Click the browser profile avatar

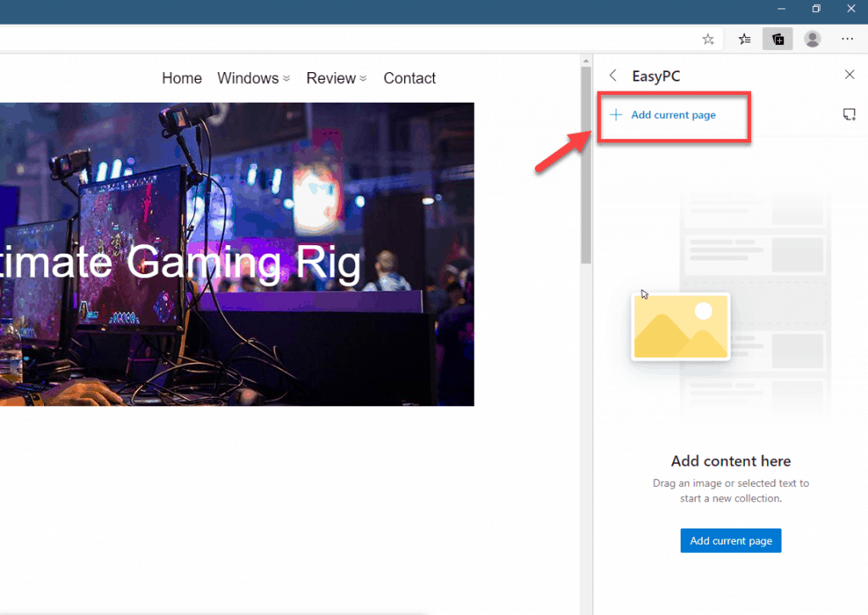coord(812,39)
